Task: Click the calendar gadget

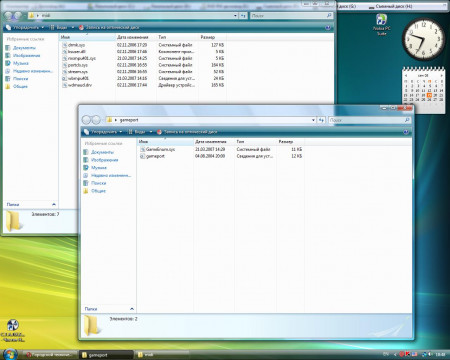Action: point(424,89)
